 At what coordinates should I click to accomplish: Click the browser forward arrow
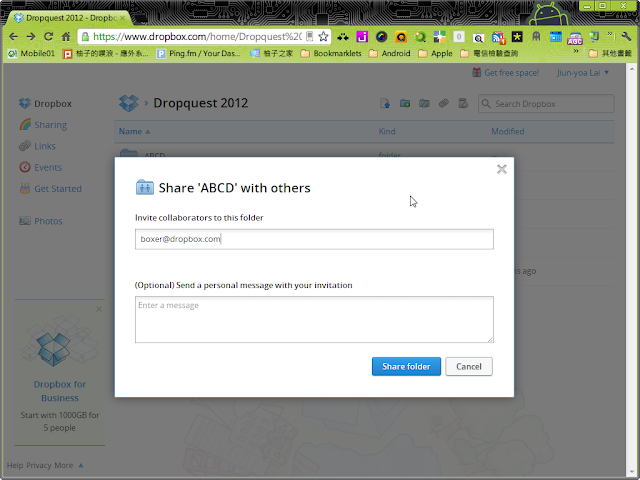click(x=31, y=37)
